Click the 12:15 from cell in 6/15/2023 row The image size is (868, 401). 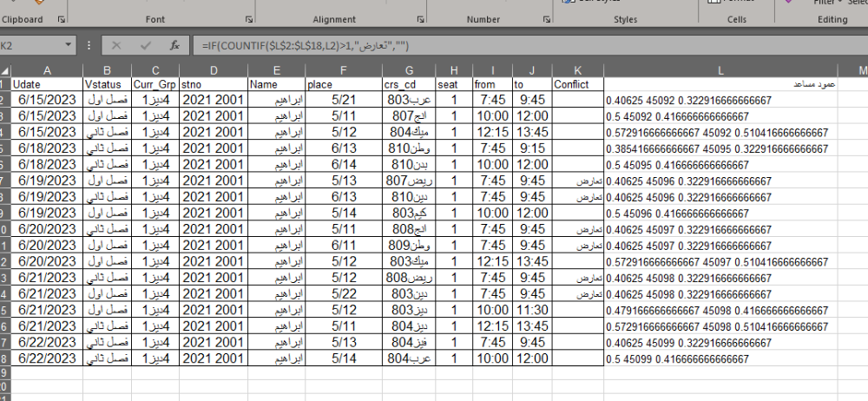point(493,133)
